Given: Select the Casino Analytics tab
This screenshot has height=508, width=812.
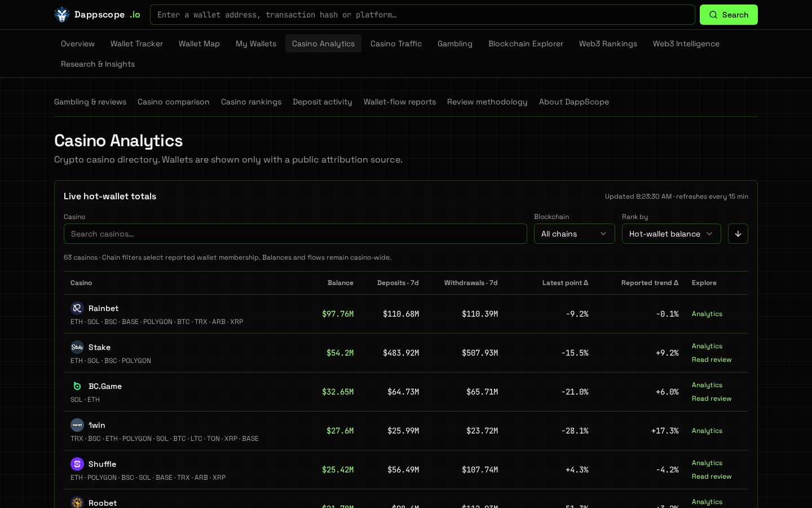Looking at the screenshot, I should point(323,43).
